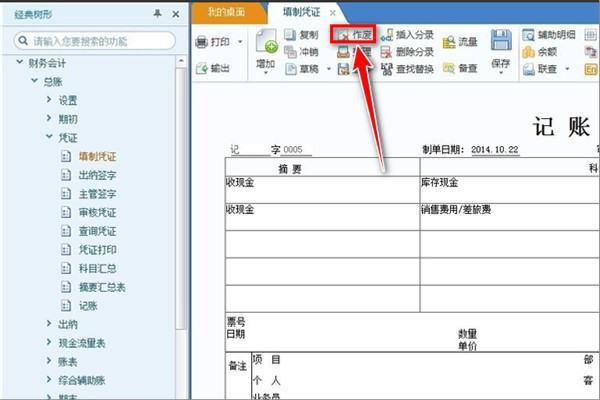Click the function search input field

coord(100,40)
